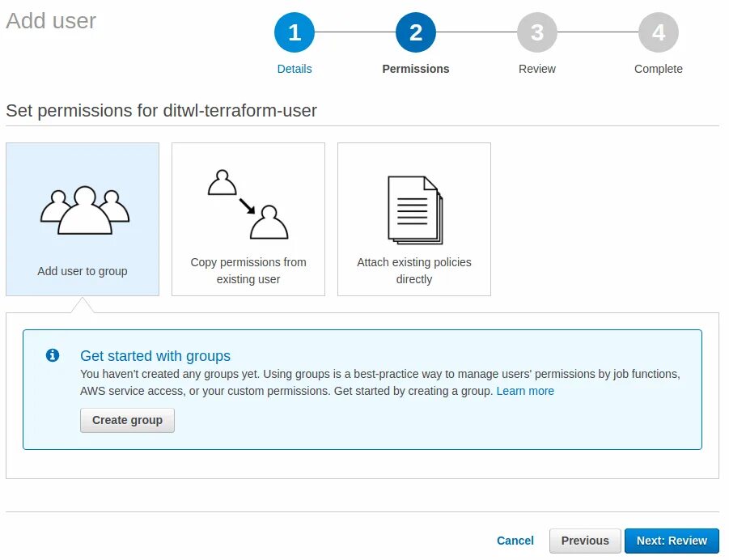
Task: Click the grayed step 4 circle
Action: tap(659, 32)
